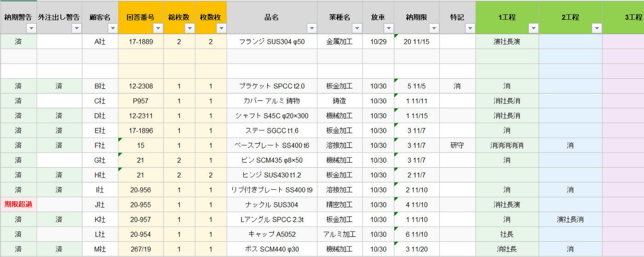
Task: Select the 研守 cell in 特記 column
Action: [x=457, y=146]
